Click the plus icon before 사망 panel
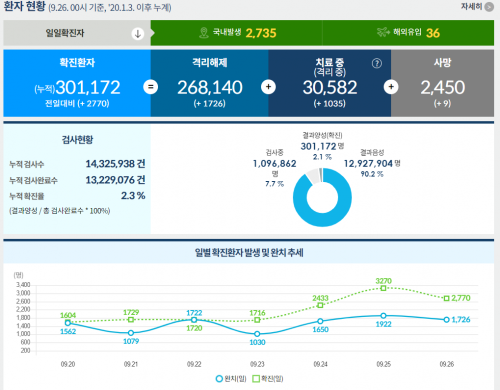The height and width of the screenshot is (390, 500). pos(391,87)
